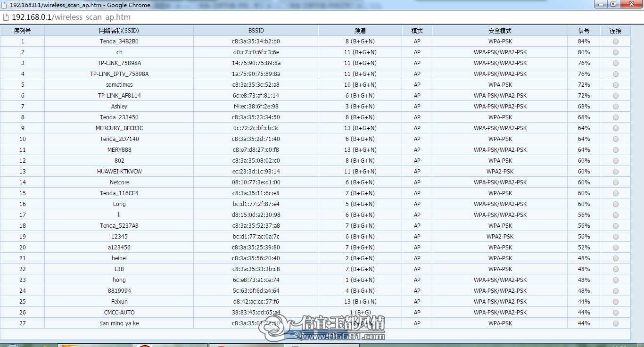Select the beibei network radio button
The image size is (644, 347).
(615, 258)
